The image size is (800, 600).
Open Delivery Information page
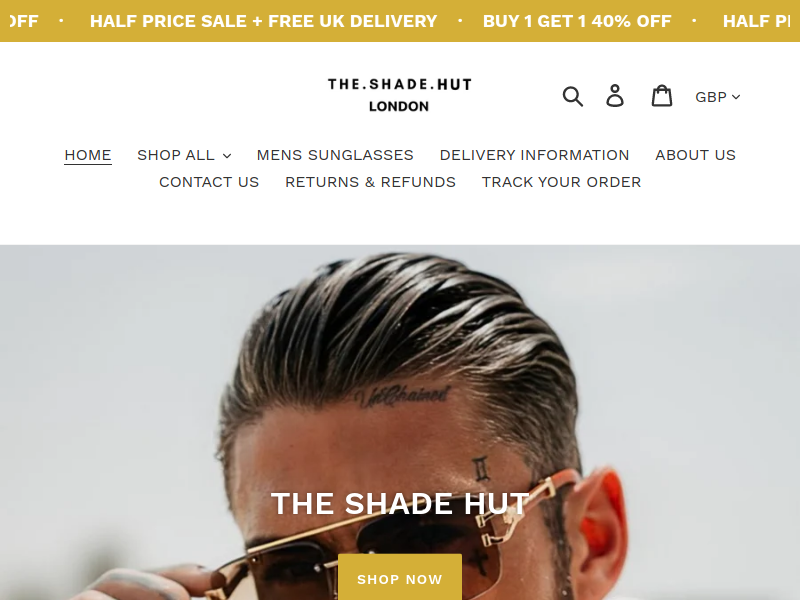(534, 155)
